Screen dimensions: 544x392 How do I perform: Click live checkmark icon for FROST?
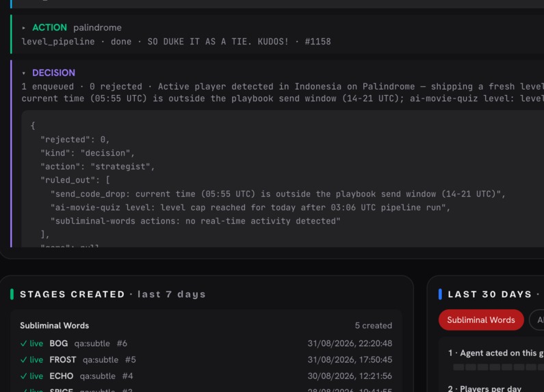[23, 360]
